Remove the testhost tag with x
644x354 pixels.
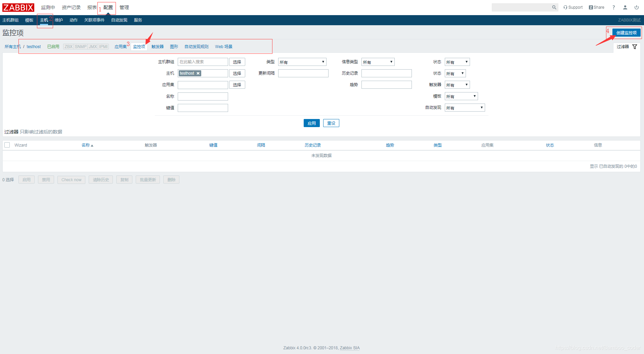click(198, 73)
